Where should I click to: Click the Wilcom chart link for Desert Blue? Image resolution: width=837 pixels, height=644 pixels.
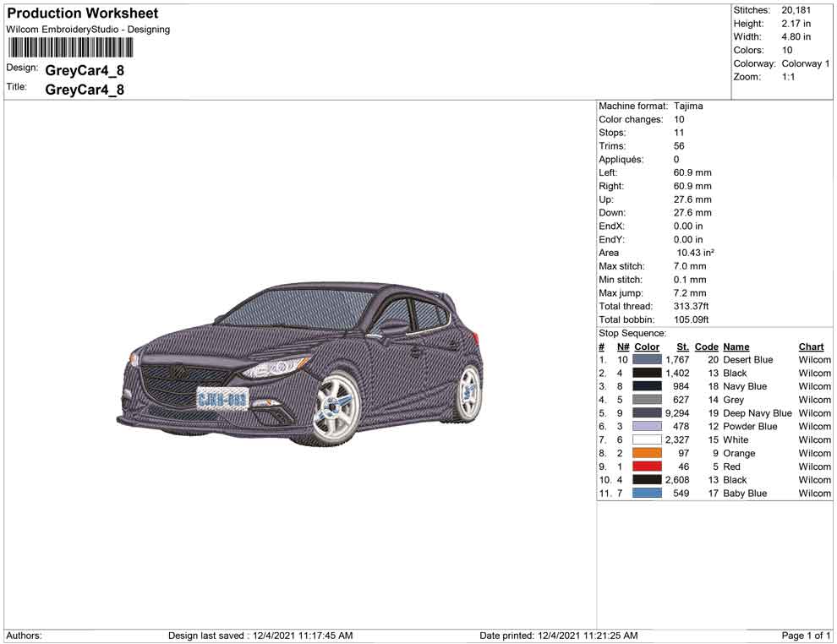tap(813, 359)
